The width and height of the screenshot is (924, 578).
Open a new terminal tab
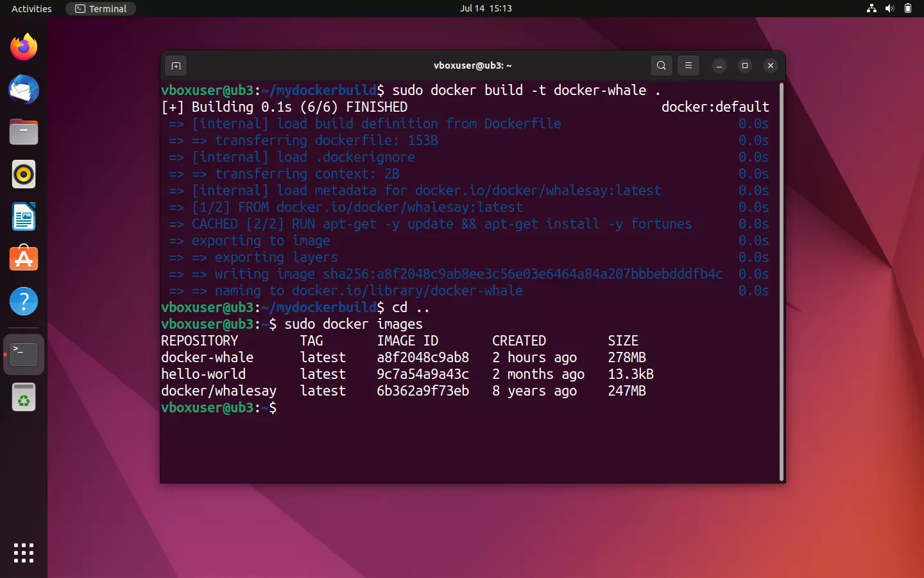point(176,66)
